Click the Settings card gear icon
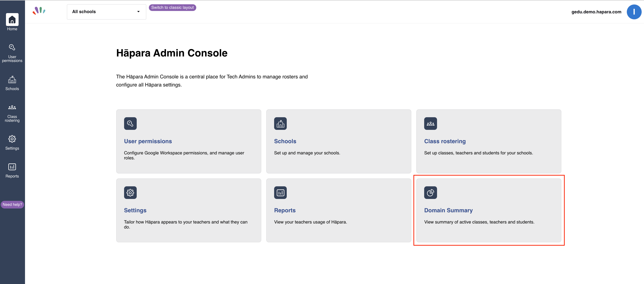The width and height of the screenshot is (644, 284). (130, 193)
